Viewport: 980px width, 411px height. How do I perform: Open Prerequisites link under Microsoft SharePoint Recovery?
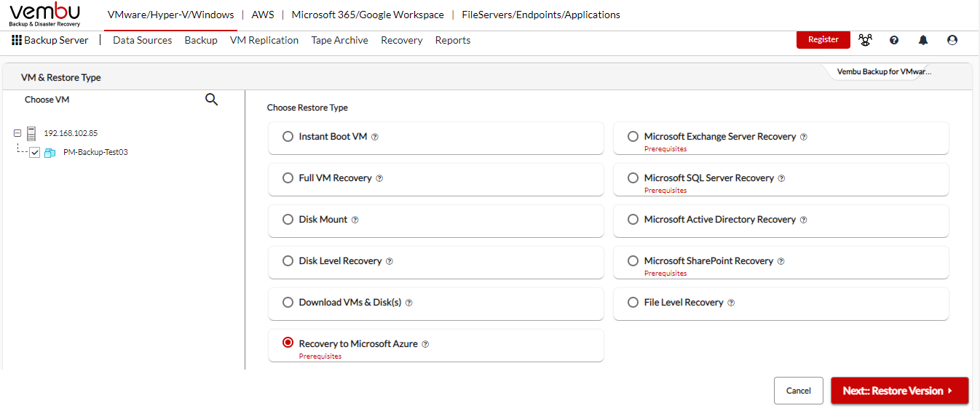coord(665,274)
